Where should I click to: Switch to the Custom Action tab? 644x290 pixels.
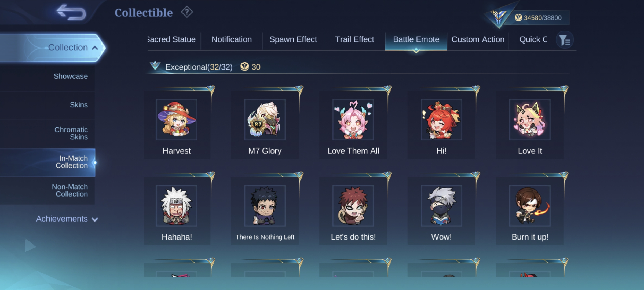(478, 40)
